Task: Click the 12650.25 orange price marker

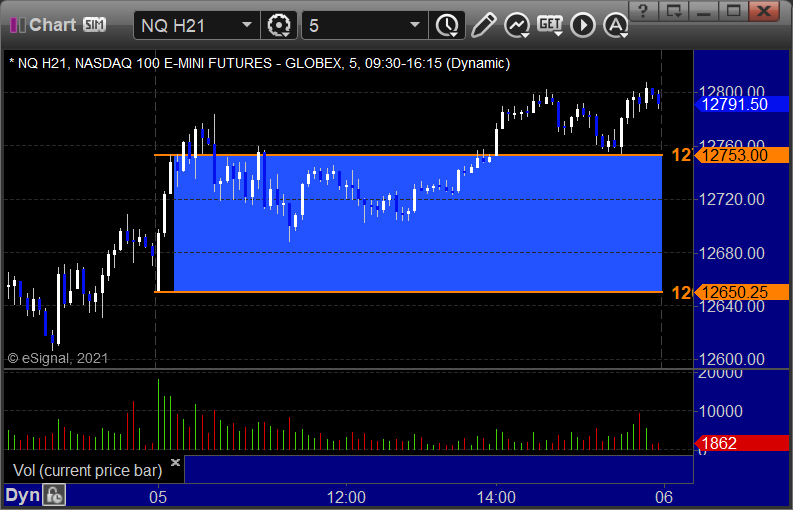Action: 742,292
